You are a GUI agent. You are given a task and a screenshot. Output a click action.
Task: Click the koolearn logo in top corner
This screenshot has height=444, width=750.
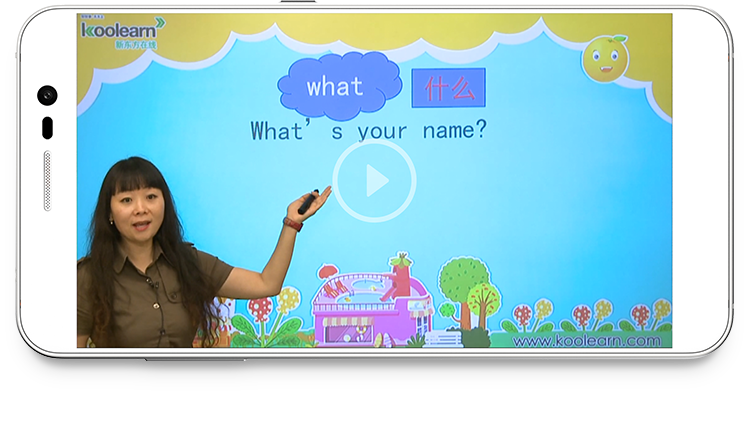(x=124, y=31)
